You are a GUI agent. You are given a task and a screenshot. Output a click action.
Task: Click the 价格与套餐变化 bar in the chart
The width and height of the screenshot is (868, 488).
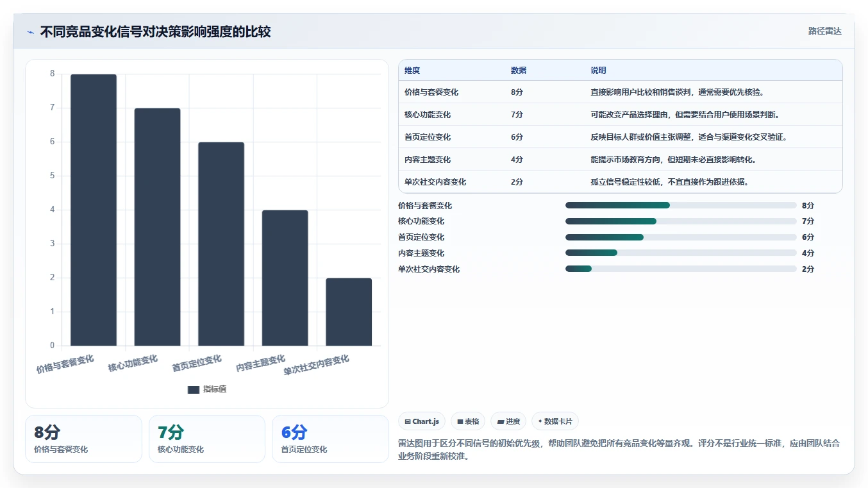[x=94, y=210]
